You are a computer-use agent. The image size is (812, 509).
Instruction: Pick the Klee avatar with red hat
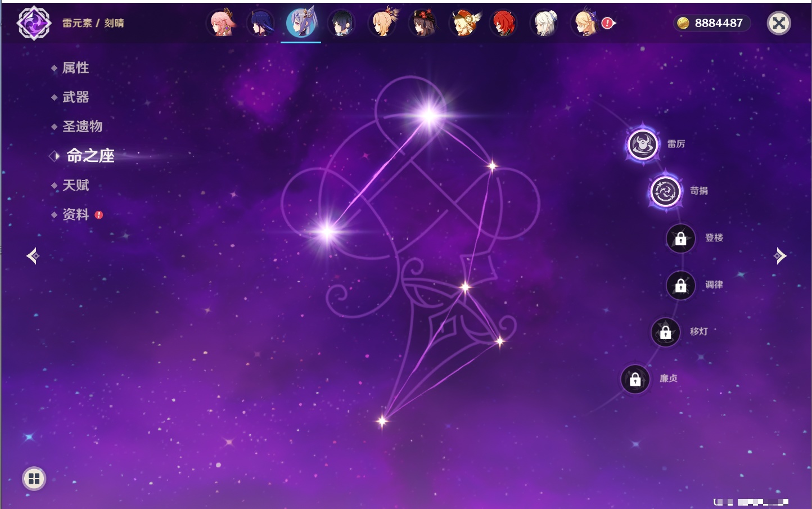coord(464,23)
